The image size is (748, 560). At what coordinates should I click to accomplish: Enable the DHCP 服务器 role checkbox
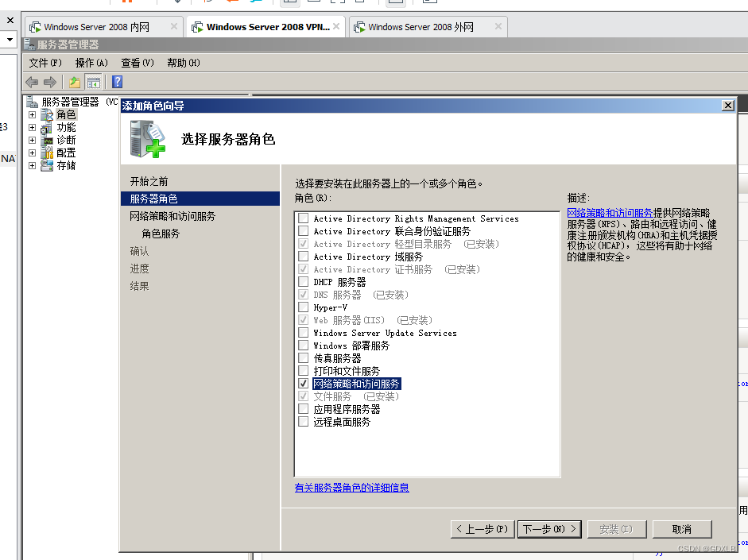[304, 282]
